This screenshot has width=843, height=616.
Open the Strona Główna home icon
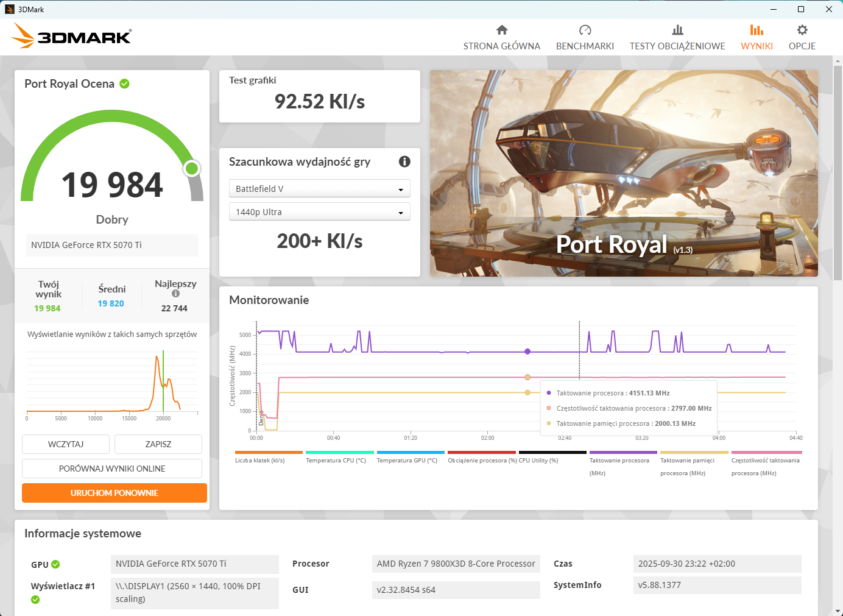coord(501,30)
